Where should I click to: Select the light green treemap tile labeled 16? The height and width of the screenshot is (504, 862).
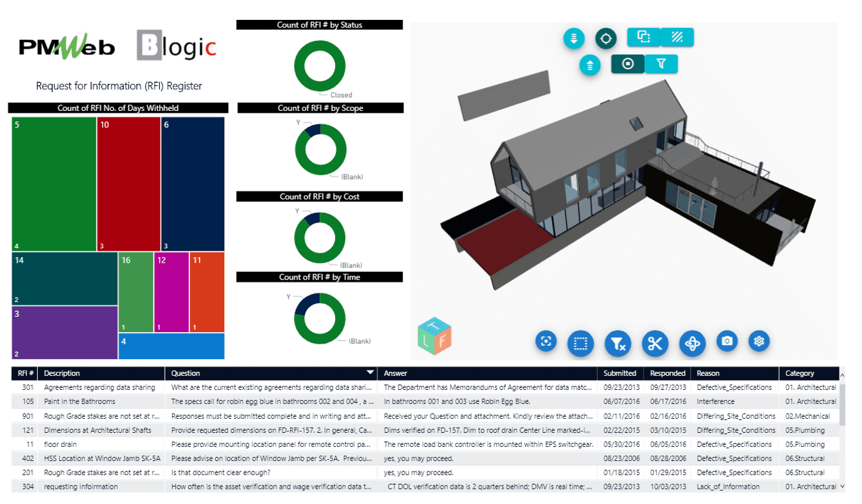135,292
